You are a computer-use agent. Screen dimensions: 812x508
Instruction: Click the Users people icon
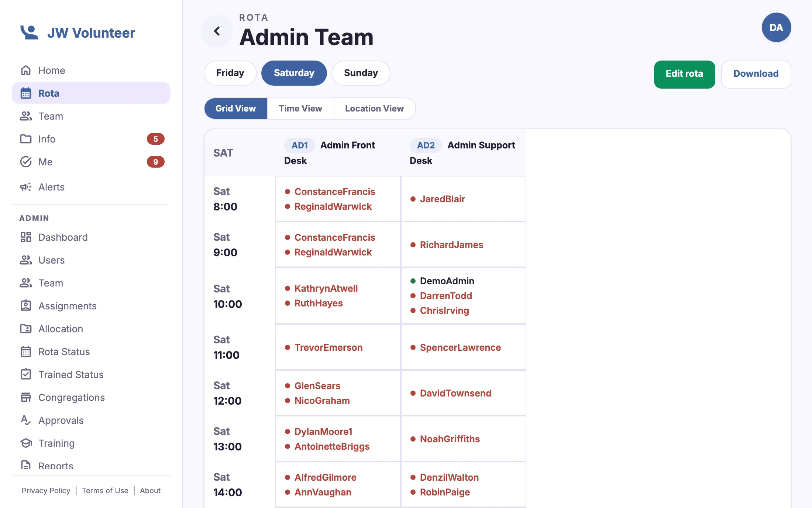(x=26, y=260)
